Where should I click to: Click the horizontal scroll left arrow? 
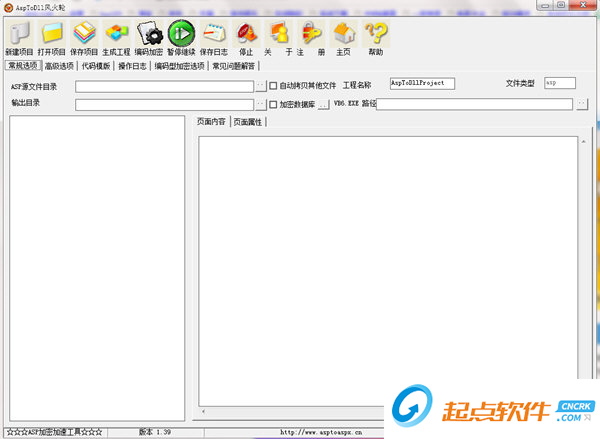(203, 411)
